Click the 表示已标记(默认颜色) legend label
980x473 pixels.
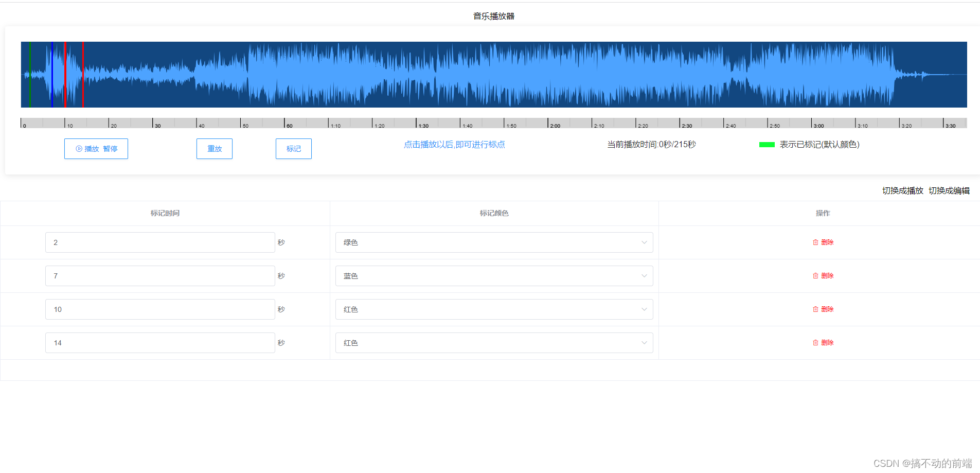click(819, 145)
